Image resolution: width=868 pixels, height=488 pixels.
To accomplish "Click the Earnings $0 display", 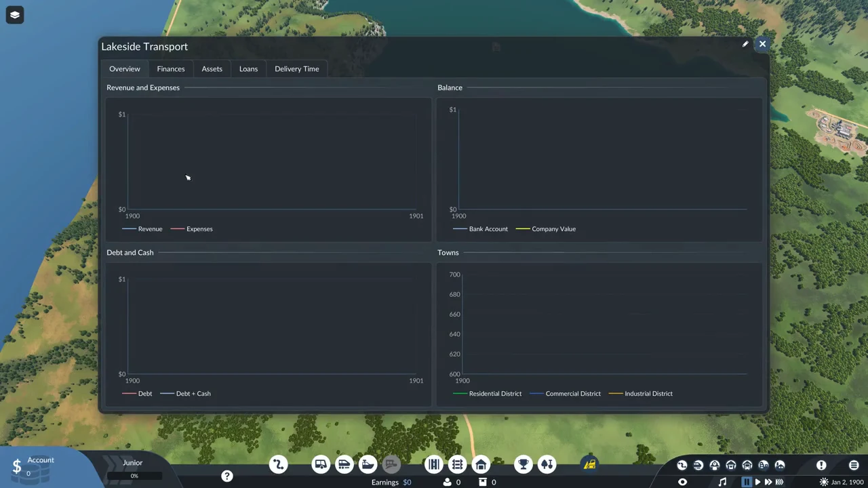I will (391, 482).
